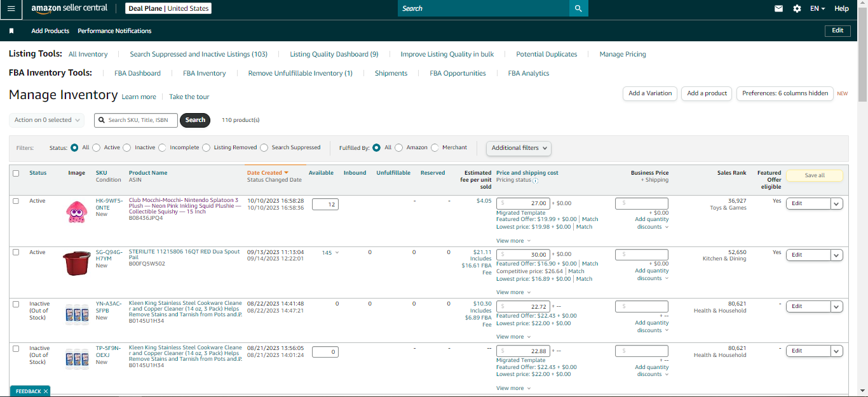868x397 pixels.
Task: Open the Additional filters dropdown
Action: [x=519, y=148]
